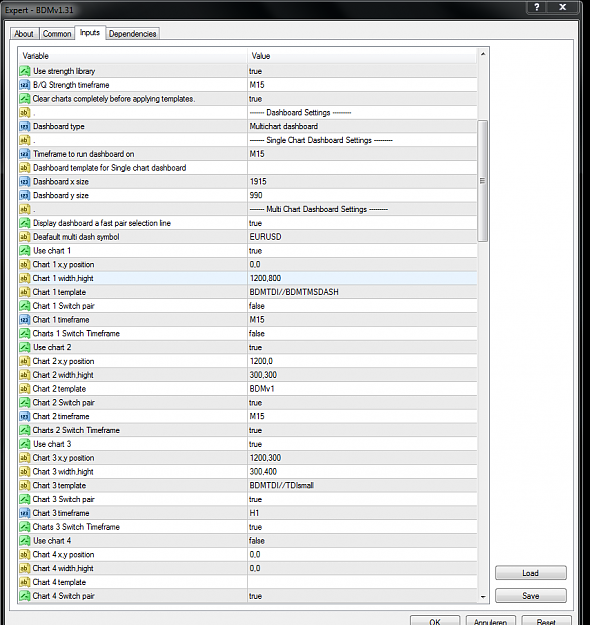Image resolution: width=590 pixels, height=625 pixels.
Task: Select the H1 value of Chart 3 timeframe
Action: pos(254,513)
